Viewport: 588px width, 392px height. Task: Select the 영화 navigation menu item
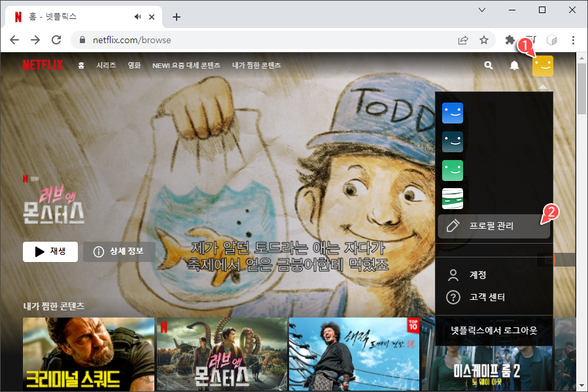tap(134, 65)
